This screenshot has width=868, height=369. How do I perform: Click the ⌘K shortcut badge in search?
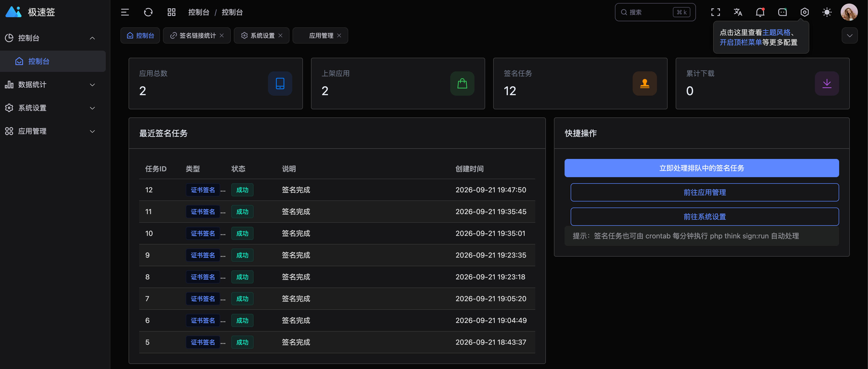[x=681, y=12]
